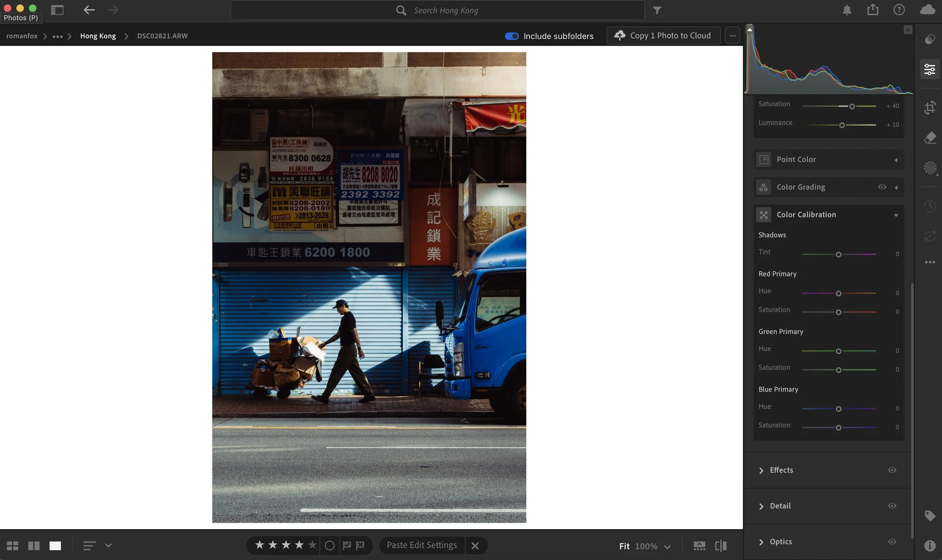The height and width of the screenshot is (560, 942).
Task: Click Paste Edit Settings button
Action: (x=421, y=545)
